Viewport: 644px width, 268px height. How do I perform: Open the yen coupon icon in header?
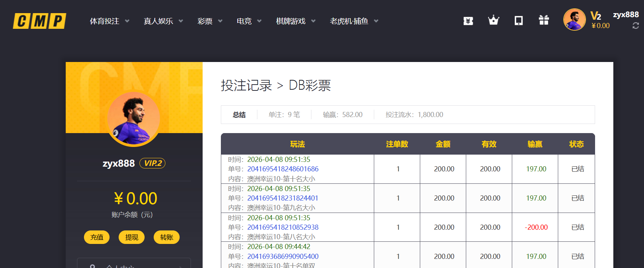468,21
